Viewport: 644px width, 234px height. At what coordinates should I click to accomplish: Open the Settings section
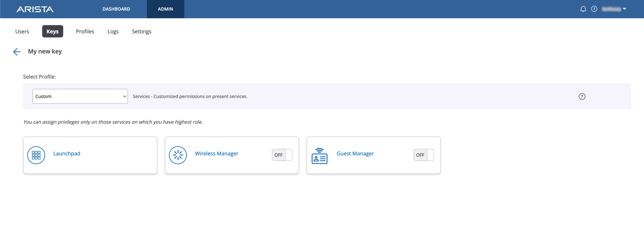(142, 31)
